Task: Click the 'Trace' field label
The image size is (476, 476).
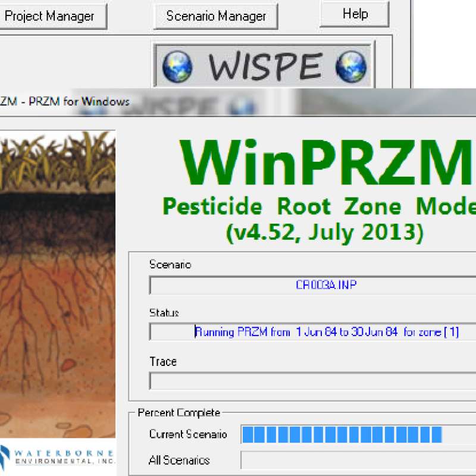Action: click(163, 362)
